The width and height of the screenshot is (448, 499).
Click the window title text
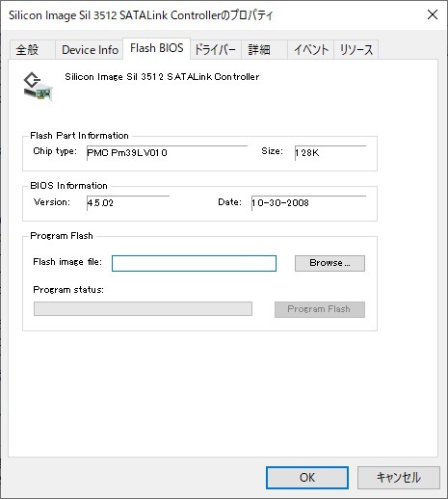141,15
